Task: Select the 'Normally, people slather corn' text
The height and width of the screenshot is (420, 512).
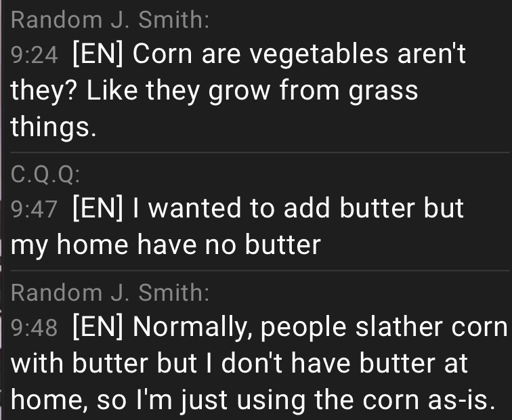Action: (x=320, y=327)
